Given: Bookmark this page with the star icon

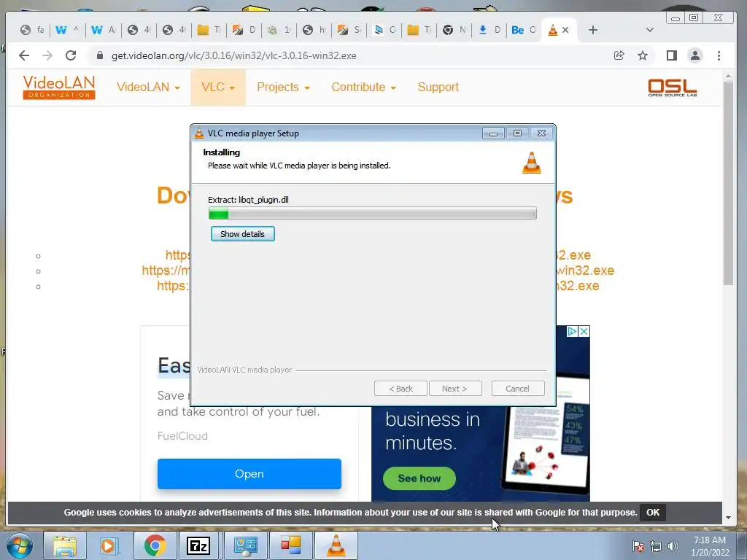Looking at the screenshot, I should 643,55.
